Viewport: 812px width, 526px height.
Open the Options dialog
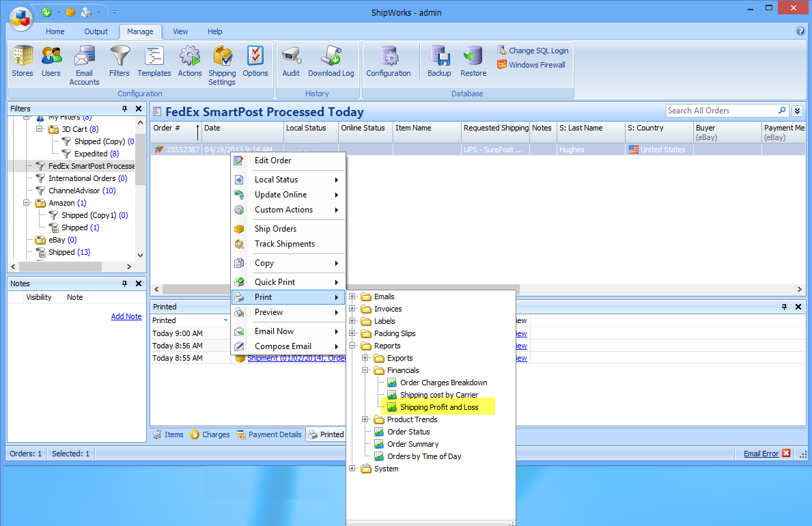[255, 61]
